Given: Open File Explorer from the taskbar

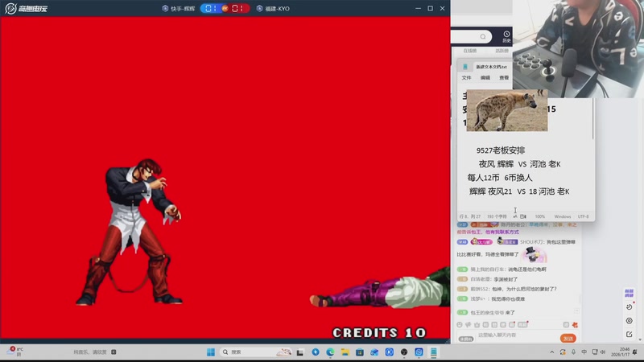Looking at the screenshot, I should point(345,352).
